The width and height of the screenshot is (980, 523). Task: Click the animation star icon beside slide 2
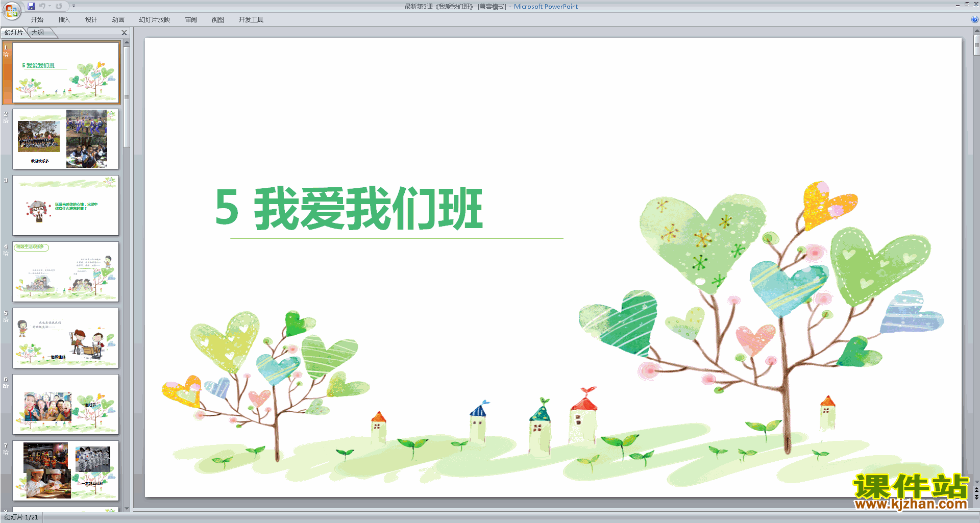point(6,121)
